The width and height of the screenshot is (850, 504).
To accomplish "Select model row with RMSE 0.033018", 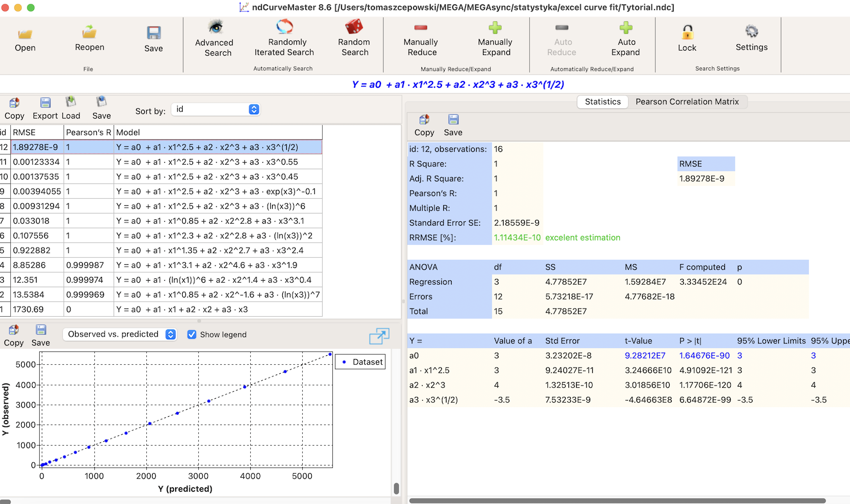I will tap(160, 221).
